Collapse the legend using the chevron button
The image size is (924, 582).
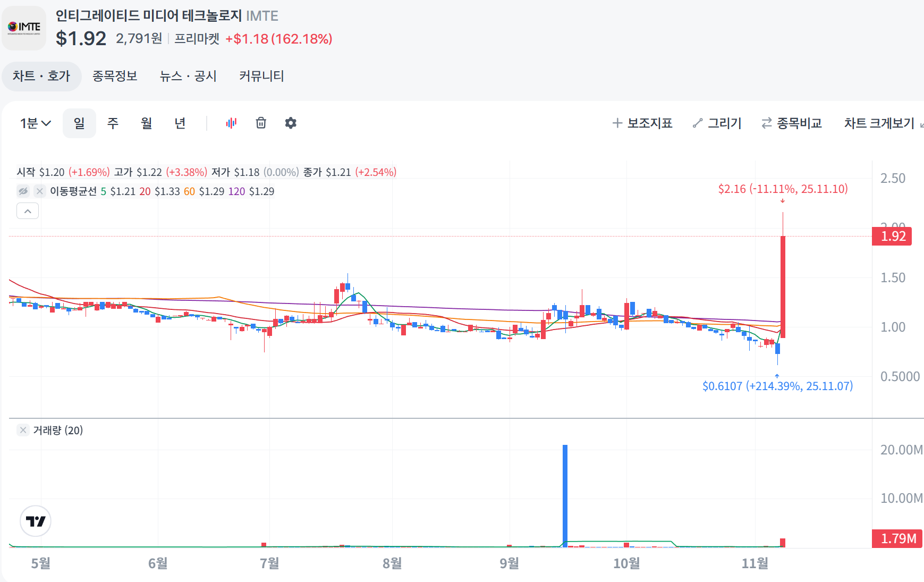28,211
